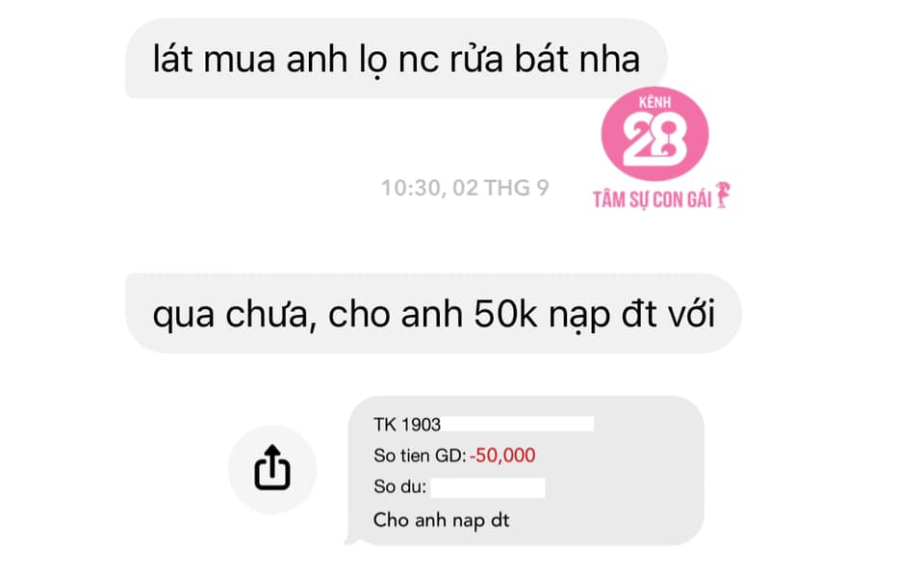Screen dimensions: 924x574
Task: Click the KÊNH text atop the logo
Action: [654, 103]
